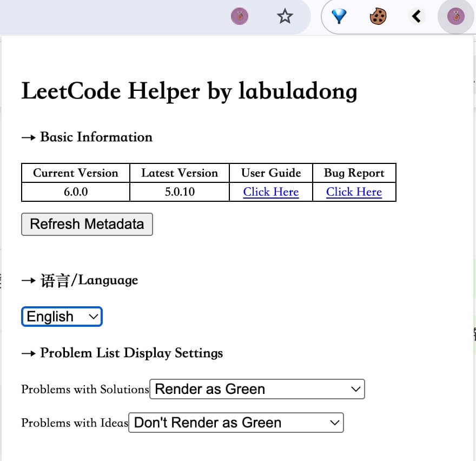Open the cookie extension icon

point(378,16)
